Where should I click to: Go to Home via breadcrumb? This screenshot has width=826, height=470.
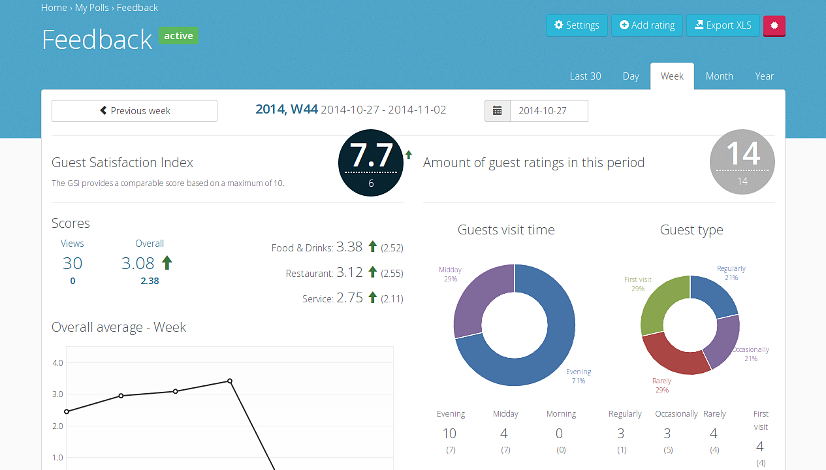pyautogui.click(x=54, y=8)
